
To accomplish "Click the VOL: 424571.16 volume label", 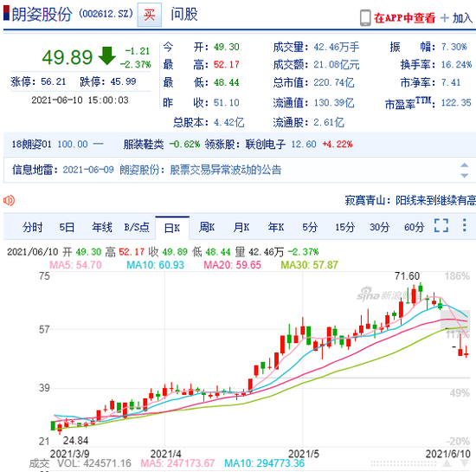I will click(x=94, y=463).
